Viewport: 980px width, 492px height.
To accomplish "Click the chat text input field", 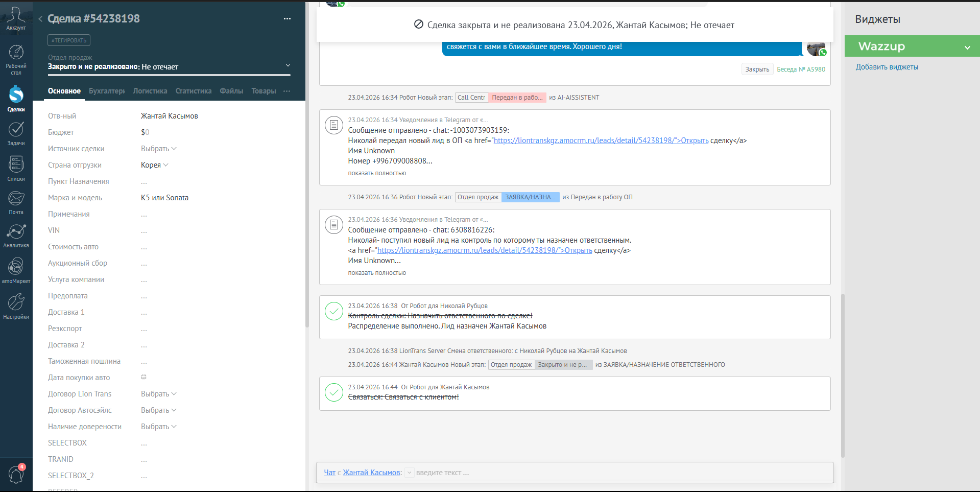I will point(623,473).
